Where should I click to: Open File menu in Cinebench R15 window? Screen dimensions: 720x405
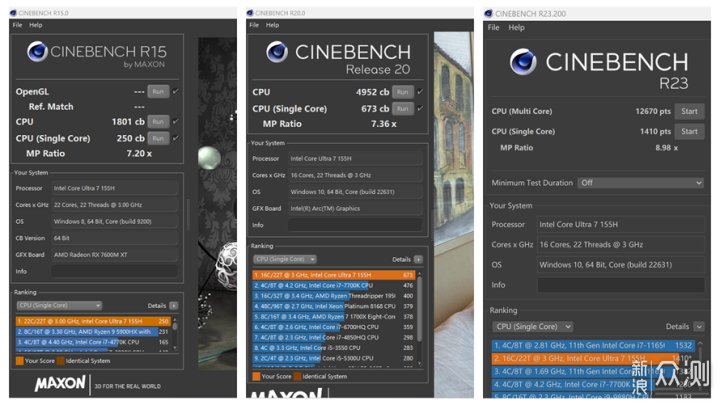[17, 25]
